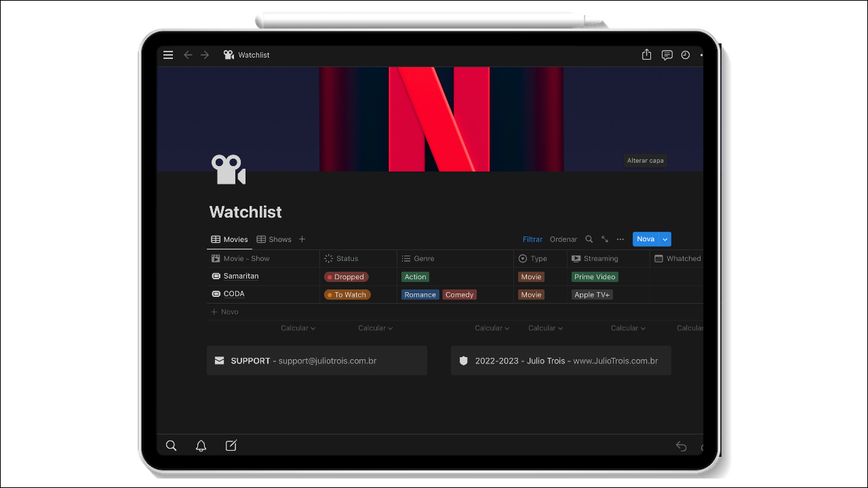Open the share icon in top bar
This screenshot has height=488, width=868.
tap(647, 55)
